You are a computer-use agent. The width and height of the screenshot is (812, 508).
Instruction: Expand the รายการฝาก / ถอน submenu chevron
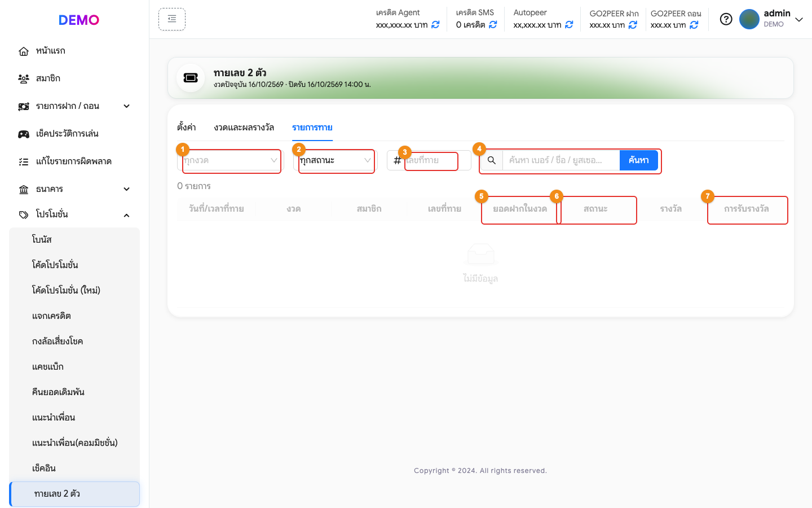pyautogui.click(x=126, y=106)
